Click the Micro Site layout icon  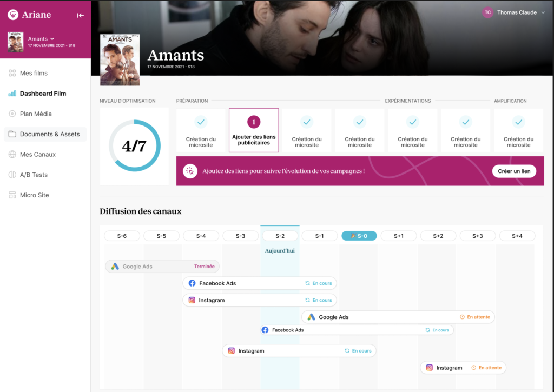(12, 195)
